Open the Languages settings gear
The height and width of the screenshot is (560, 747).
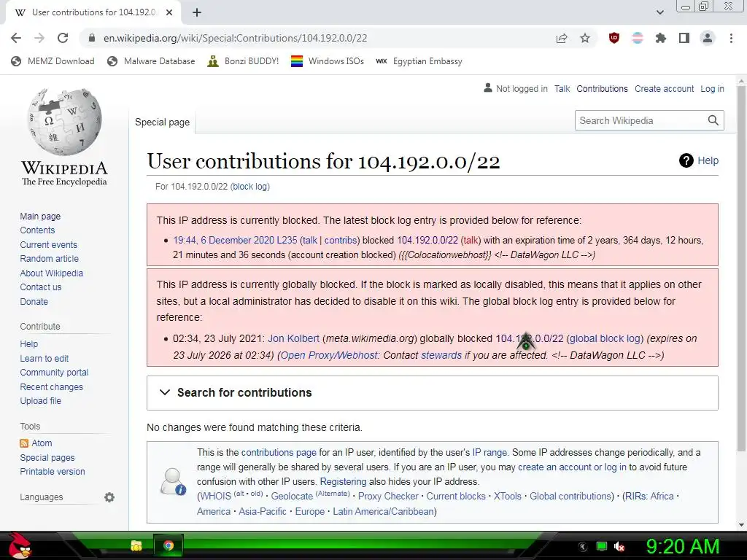click(109, 497)
